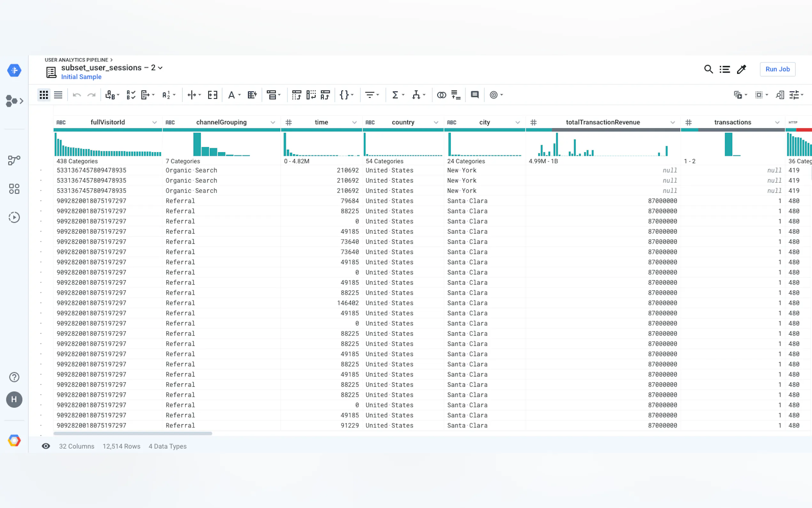Image resolution: width=812 pixels, height=508 pixels.
Task: Click the transpose header A-up icon
Action: tap(325, 95)
